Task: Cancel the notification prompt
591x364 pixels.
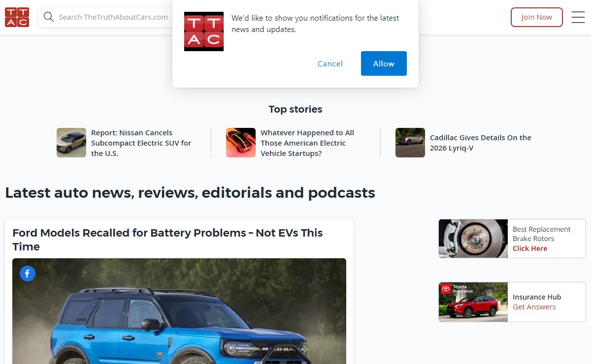Action: pos(330,63)
